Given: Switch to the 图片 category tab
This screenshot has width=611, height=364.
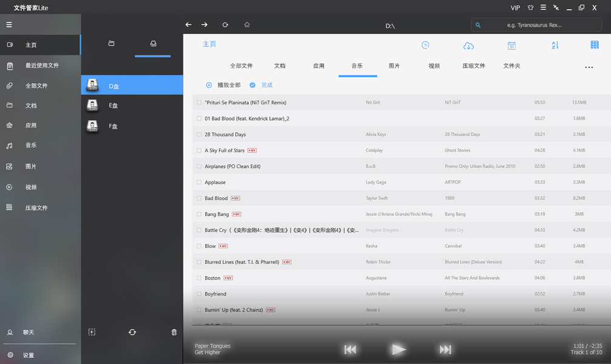Looking at the screenshot, I should pyautogui.click(x=394, y=66).
